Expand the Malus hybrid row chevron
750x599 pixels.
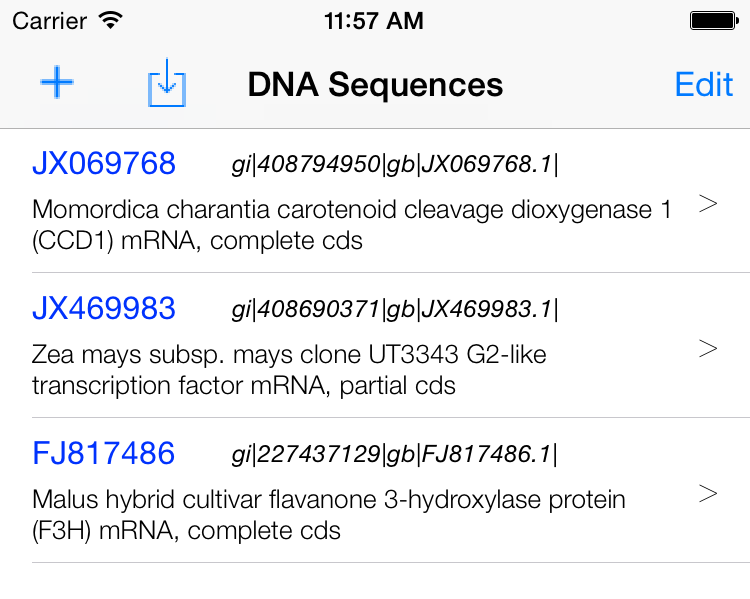coord(708,494)
